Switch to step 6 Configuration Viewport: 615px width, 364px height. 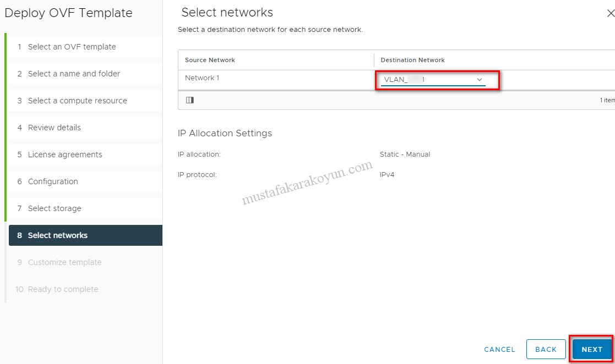click(53, 181)
